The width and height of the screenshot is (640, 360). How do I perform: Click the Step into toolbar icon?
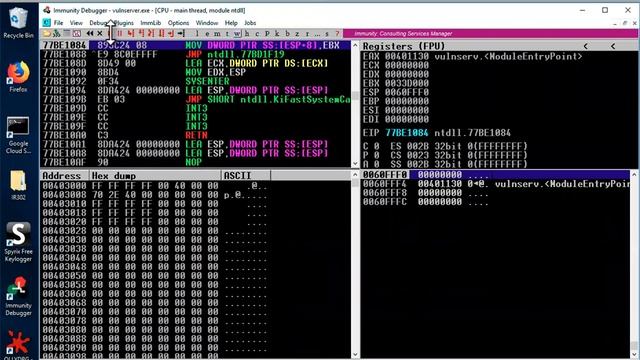[130, 33]
